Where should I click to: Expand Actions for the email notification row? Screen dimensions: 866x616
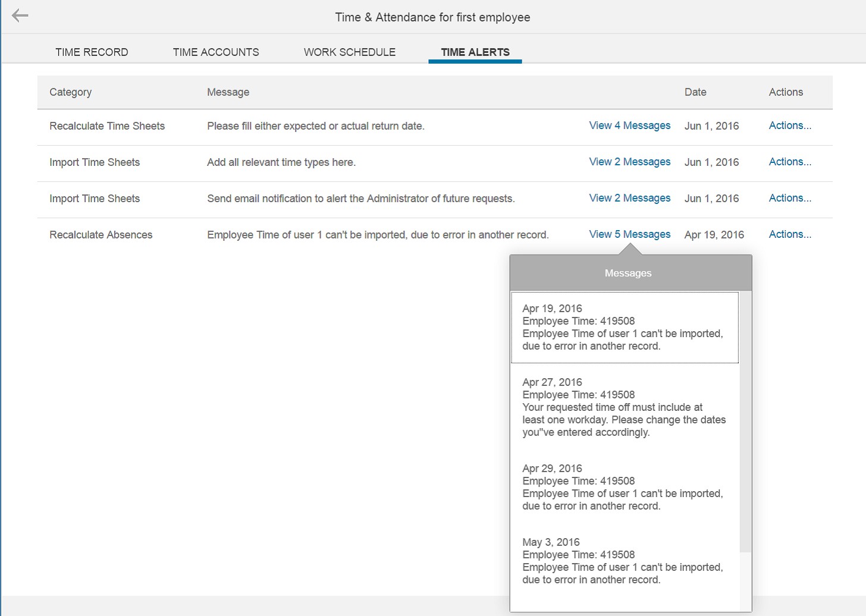[x=789, y=198]
